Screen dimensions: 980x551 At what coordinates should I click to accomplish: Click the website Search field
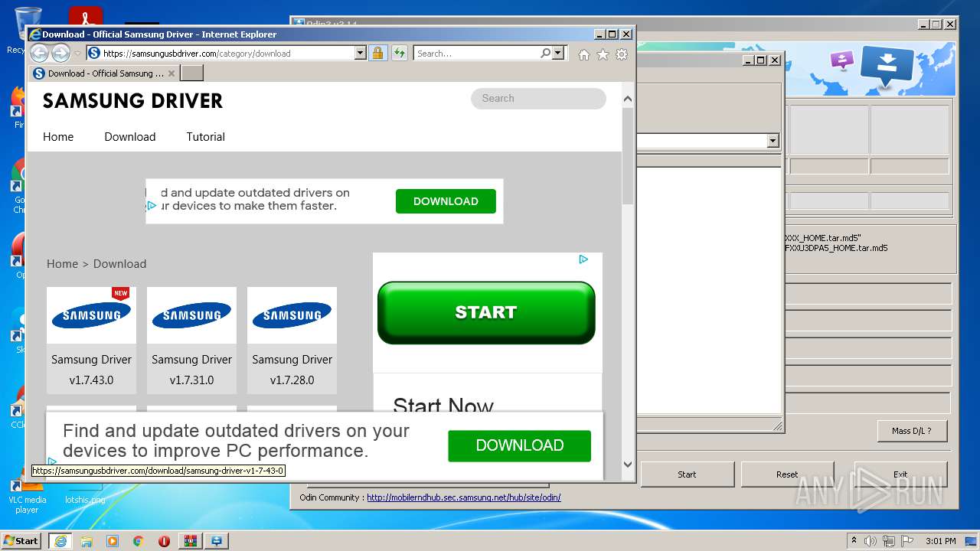[538, 98]
